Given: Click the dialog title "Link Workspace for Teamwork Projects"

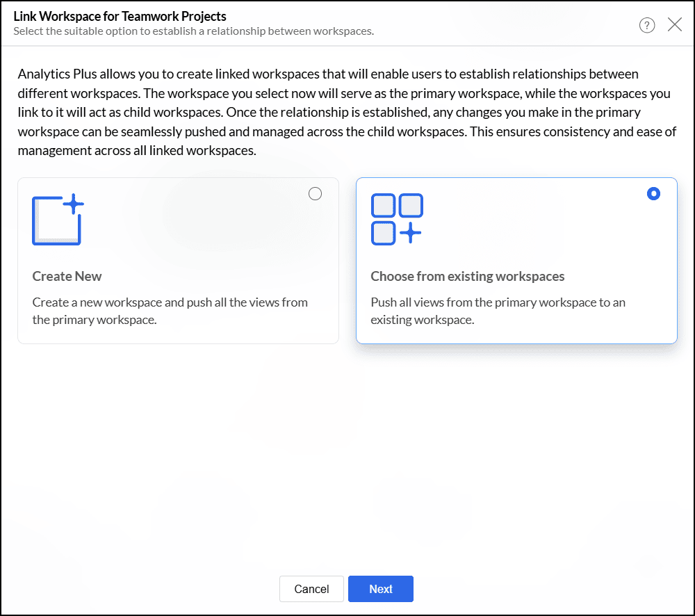Looking at the screenshot, I should point(120,16).
